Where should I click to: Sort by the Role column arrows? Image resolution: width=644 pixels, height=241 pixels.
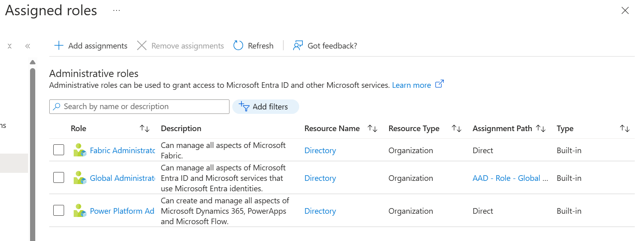[x=145, y=128]
